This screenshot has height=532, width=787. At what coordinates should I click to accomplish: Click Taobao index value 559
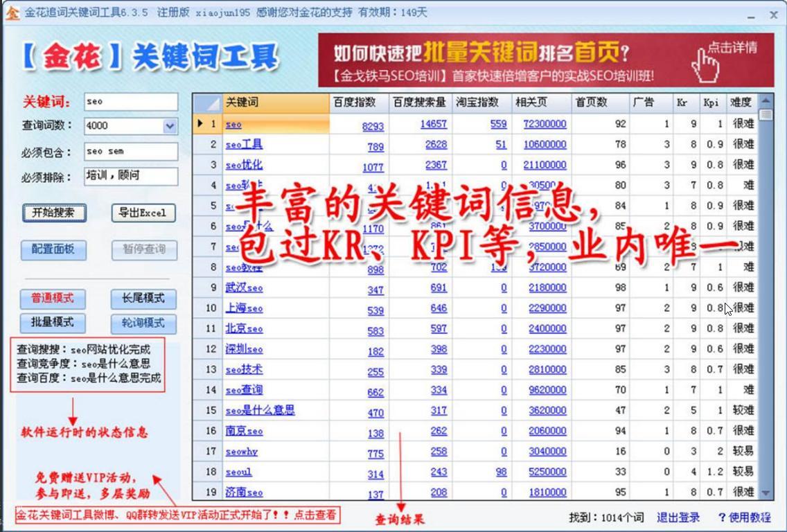[498, 124]
